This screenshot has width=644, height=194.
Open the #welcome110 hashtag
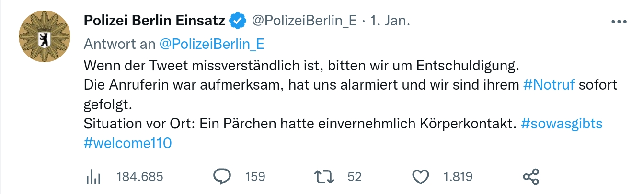[x=127, y=143]
